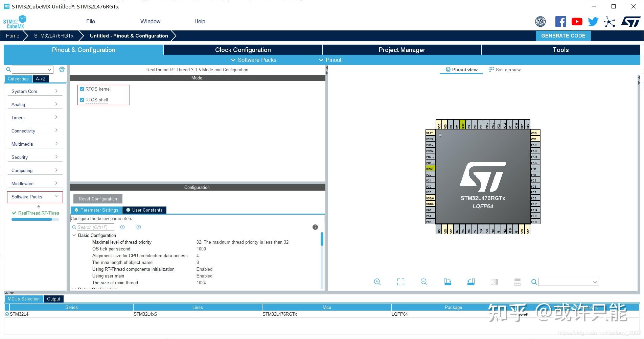Collapse the Software Packs section
This screenshot has height=339, width=644.
[56, 196]
